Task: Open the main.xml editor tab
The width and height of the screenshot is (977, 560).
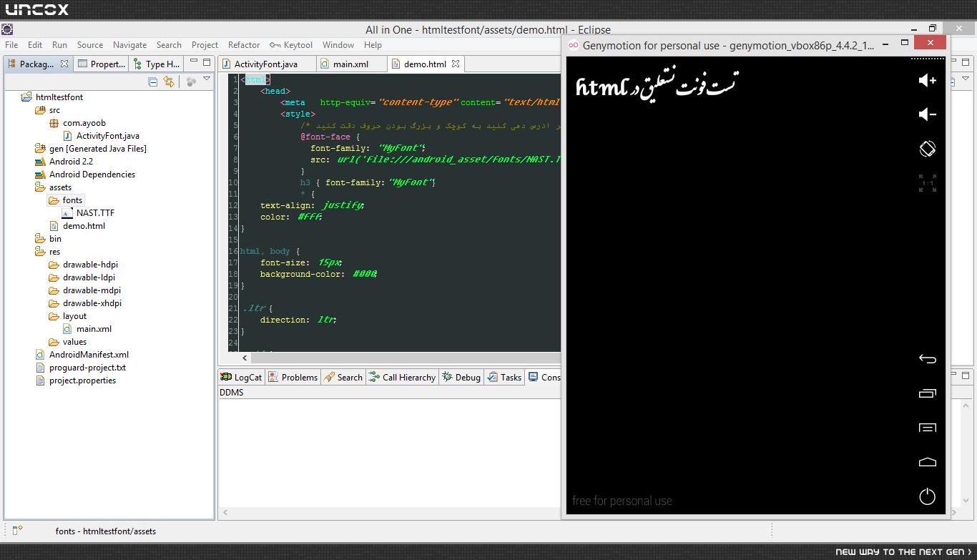Action: pyautogui.click(x=350, y=64)
